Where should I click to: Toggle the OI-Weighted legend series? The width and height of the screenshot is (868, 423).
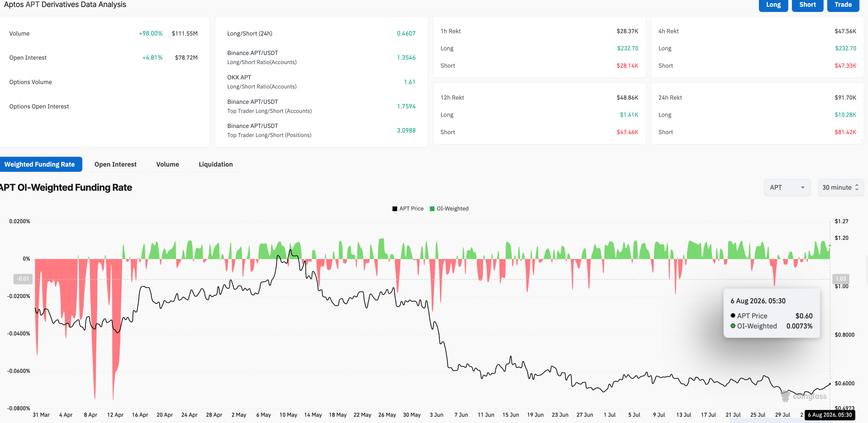449,208
